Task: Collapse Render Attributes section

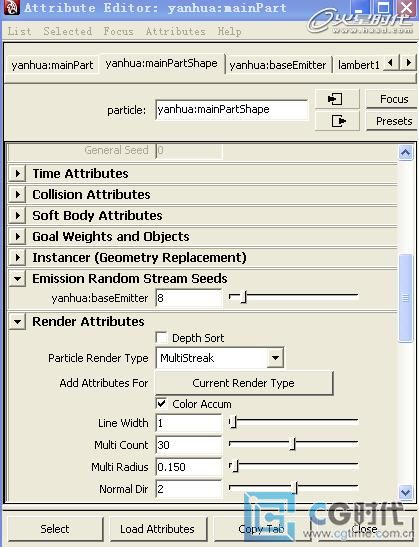Action: pyautogui.click(x=17, y=321)
